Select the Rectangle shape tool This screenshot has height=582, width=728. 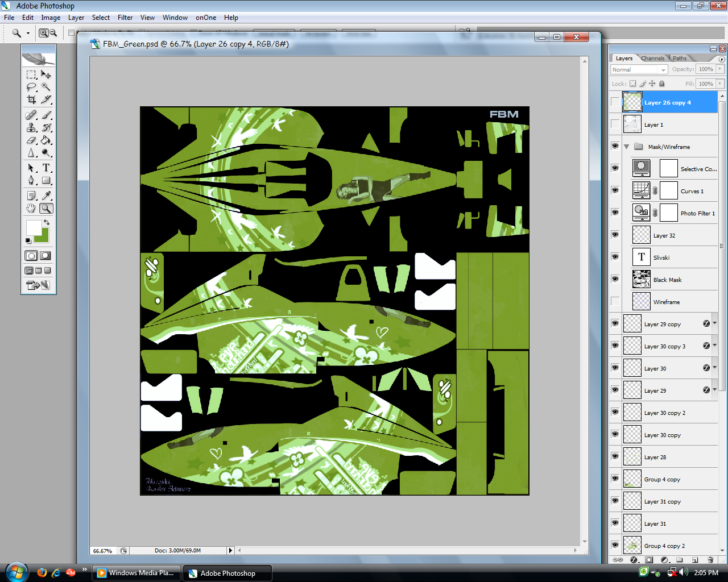pos(46,180)
